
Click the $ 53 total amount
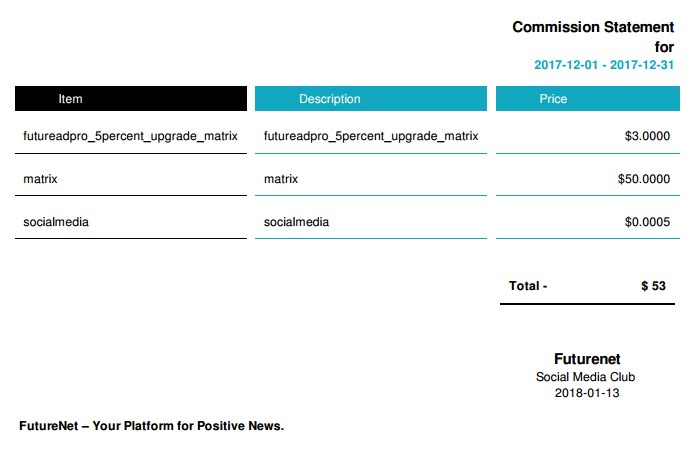point(653,286)
